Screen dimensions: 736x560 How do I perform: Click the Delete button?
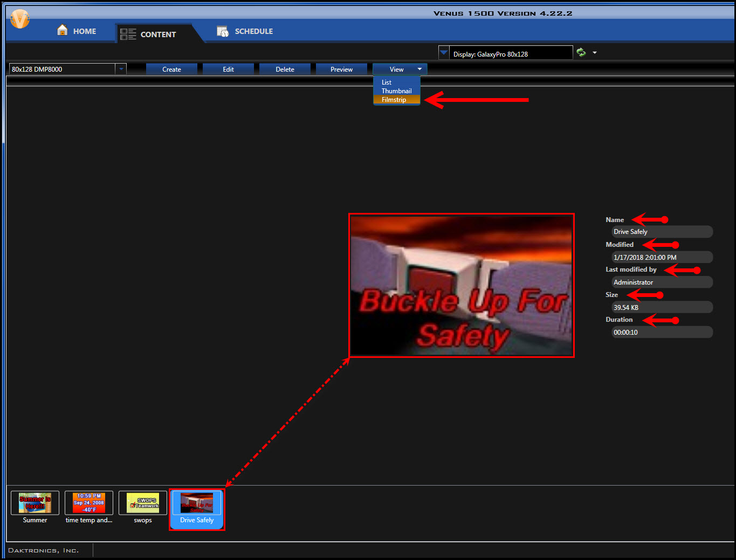pyautogui.click(x=285, y=69)
